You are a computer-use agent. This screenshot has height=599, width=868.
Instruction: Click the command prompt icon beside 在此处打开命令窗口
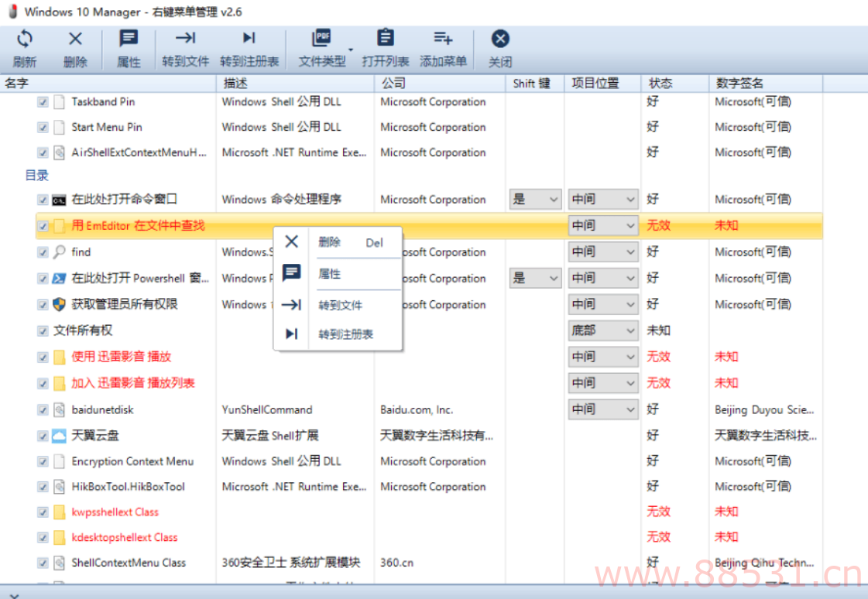[59, 200]
